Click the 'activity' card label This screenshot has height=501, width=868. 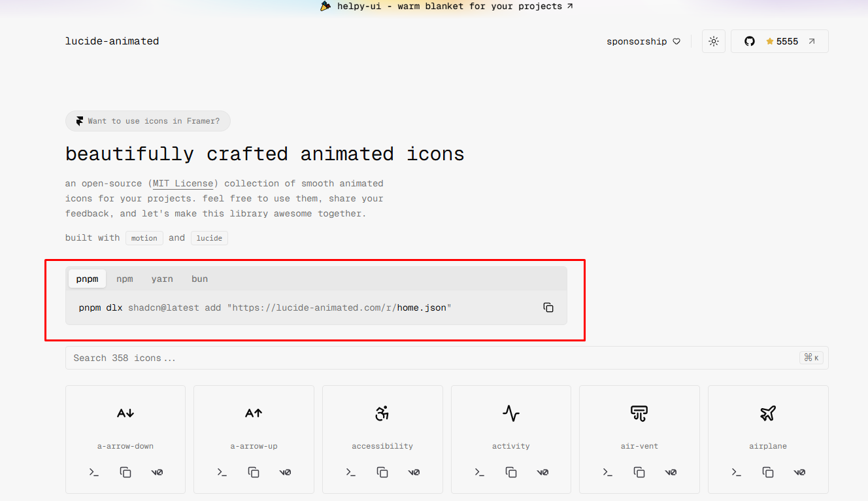511,446
